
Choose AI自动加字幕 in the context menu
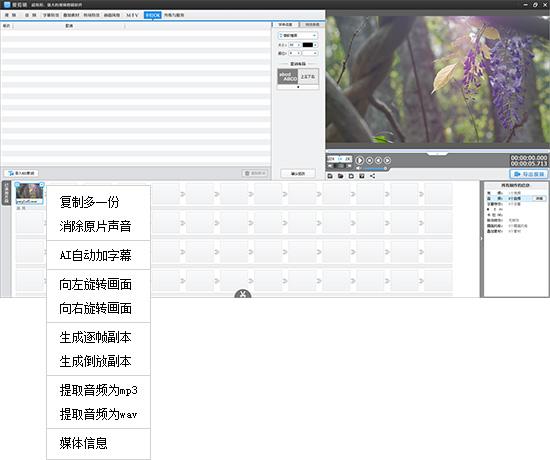[x=95, y=255]
